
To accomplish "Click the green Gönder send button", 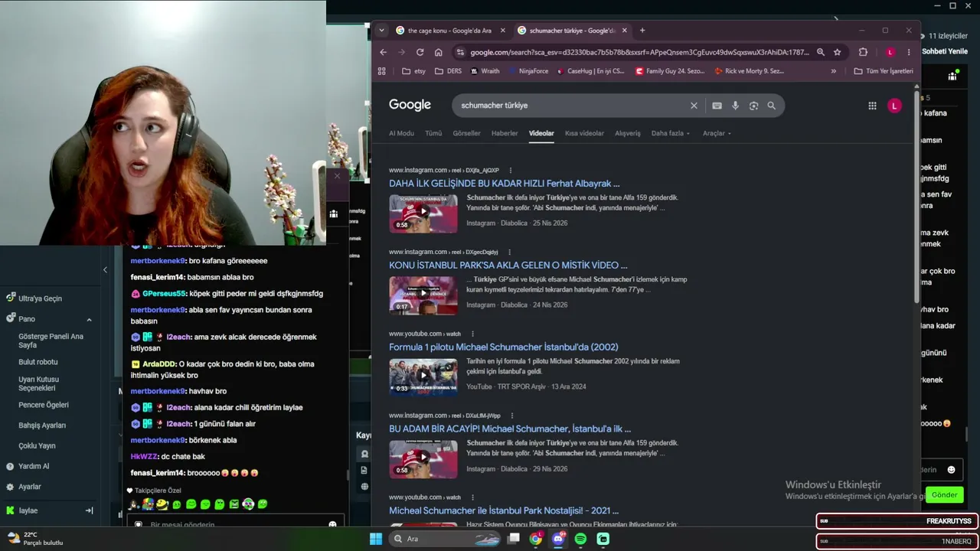I will (x=944, y=495).
